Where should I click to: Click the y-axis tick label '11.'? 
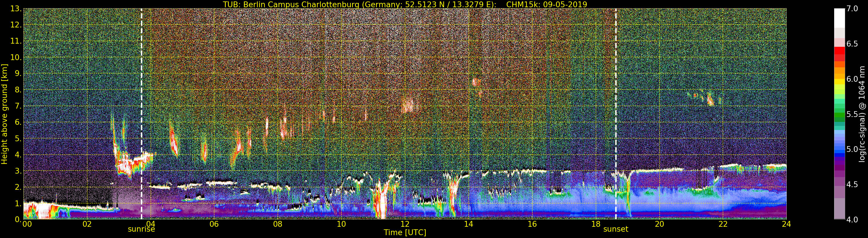tap(16, 41)
